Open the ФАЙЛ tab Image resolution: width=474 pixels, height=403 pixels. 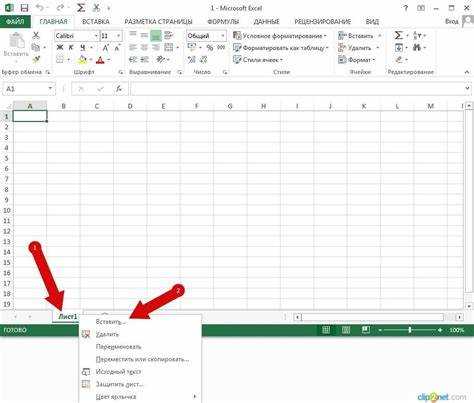tap(15, 22)
